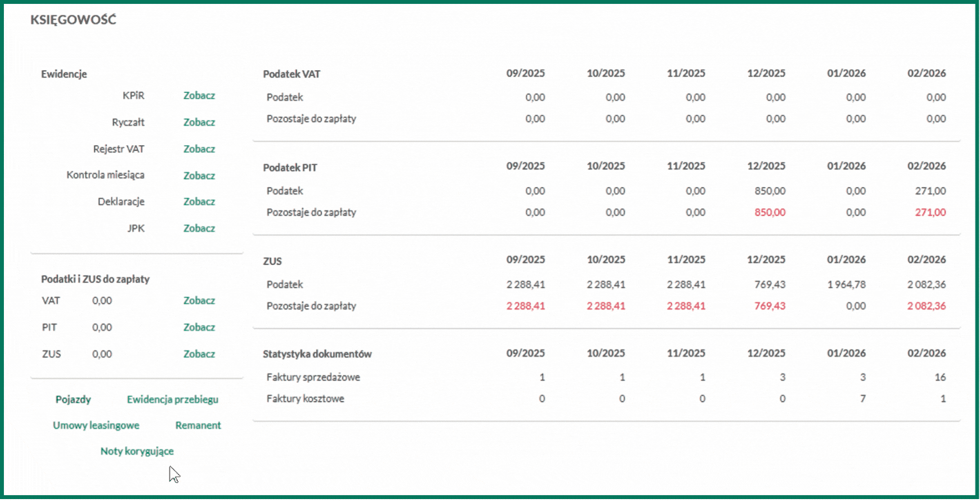Viewport: 980px width, 501px height.
Task: Click the 09/2025 header in Podatek VAT table
Action: (x=526, y=74)
